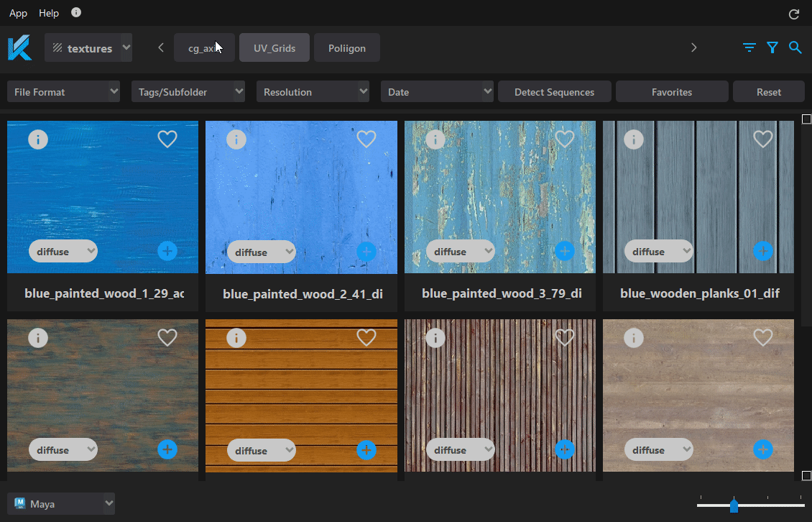
Task: Refresh the library with the reload icon
Action: (x=794, y=14)
